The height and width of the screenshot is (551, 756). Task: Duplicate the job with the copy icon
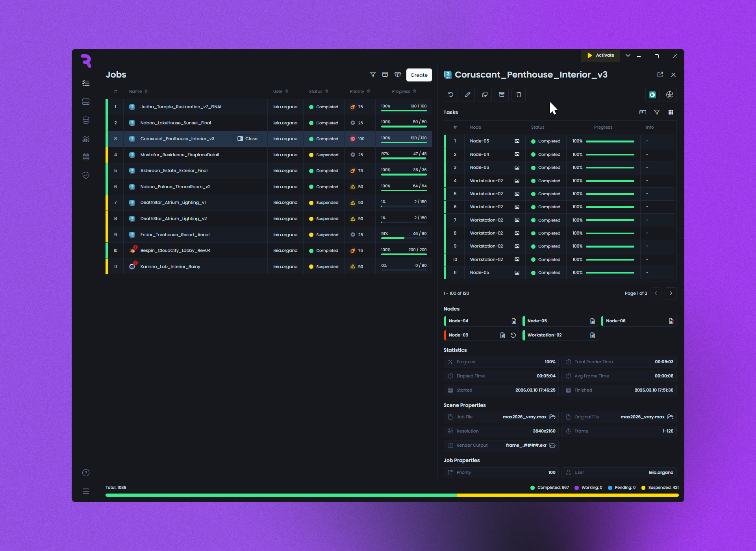pos(485,94)
